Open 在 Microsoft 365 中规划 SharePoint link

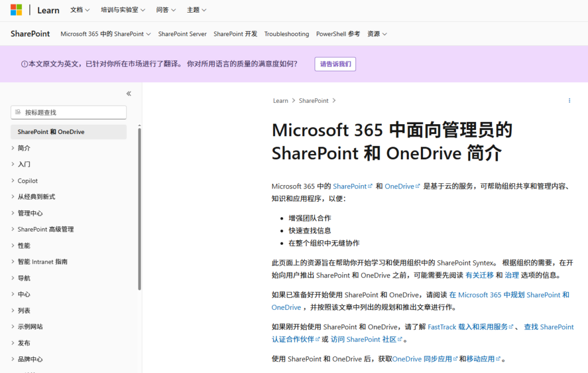click(509, 295)
